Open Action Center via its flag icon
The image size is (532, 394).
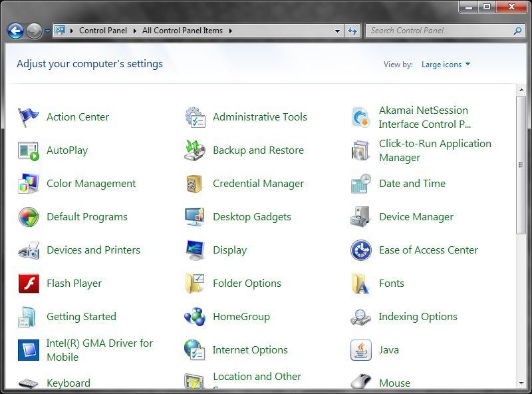click(x=27, y=116)
